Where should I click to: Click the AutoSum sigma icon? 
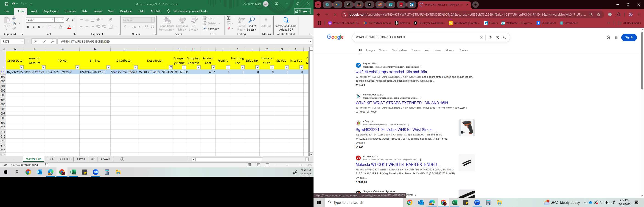229,18
